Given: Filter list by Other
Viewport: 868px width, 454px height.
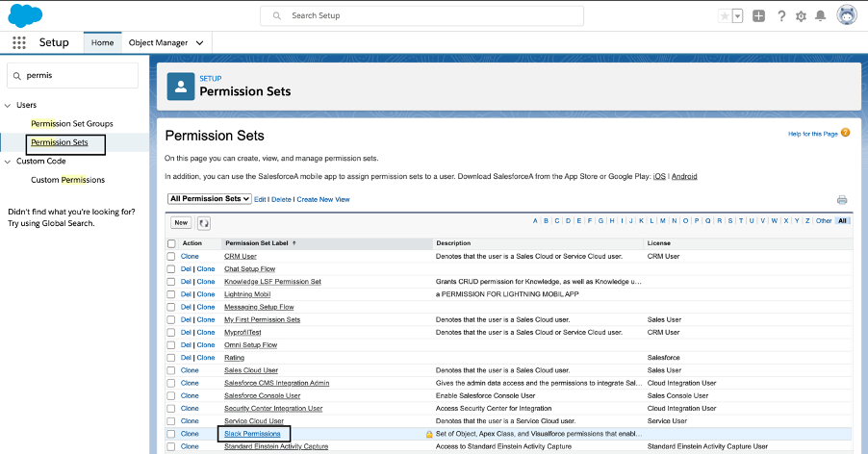Looking at the screenshot, I should click(824, 221).
